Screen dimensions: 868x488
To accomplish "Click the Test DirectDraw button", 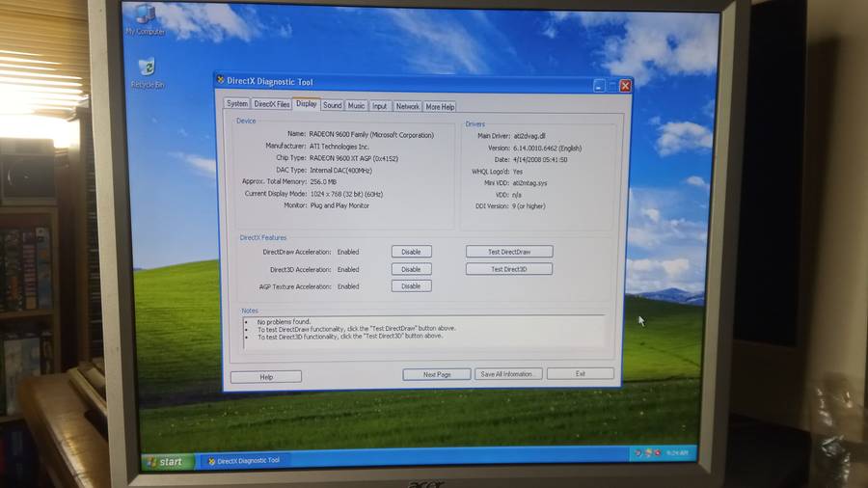I will click(509, 252).
